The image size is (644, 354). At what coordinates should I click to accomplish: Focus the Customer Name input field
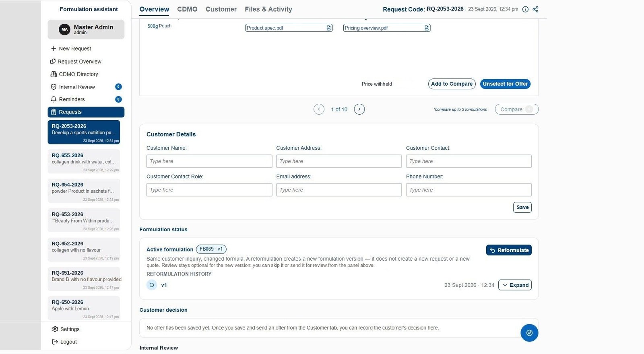(209, 161)
